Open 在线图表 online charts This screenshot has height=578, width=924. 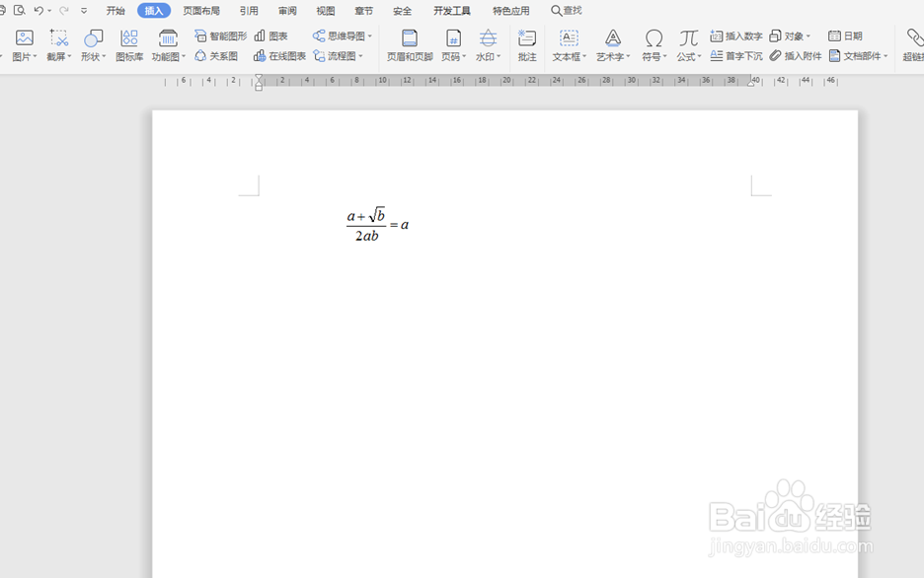(x=280, y=56)
